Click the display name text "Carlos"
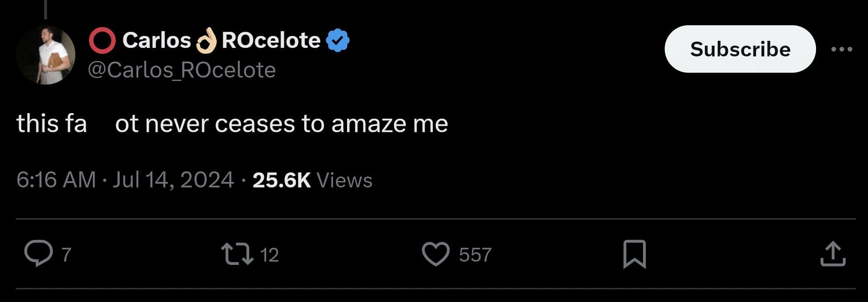The image size is (868, 302). [x=156, y=40]
